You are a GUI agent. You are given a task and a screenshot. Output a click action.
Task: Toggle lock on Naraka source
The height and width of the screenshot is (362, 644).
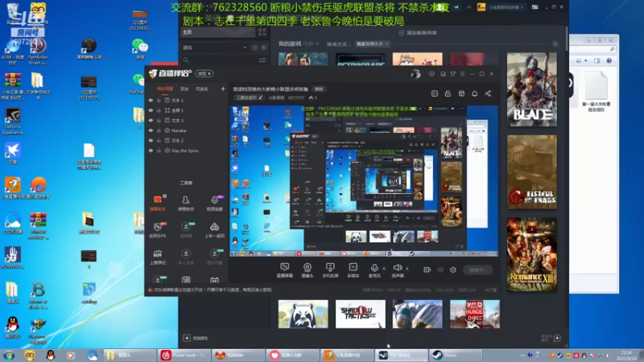coord(159,130)
